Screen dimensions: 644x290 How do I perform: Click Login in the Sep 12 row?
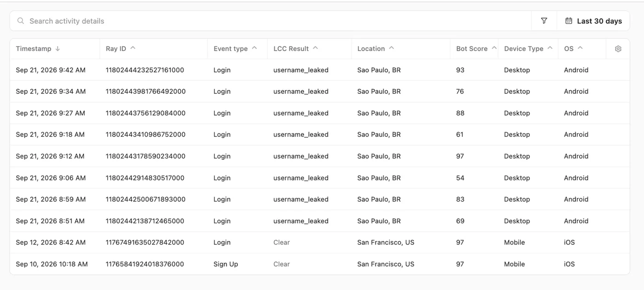click(222, 243)
